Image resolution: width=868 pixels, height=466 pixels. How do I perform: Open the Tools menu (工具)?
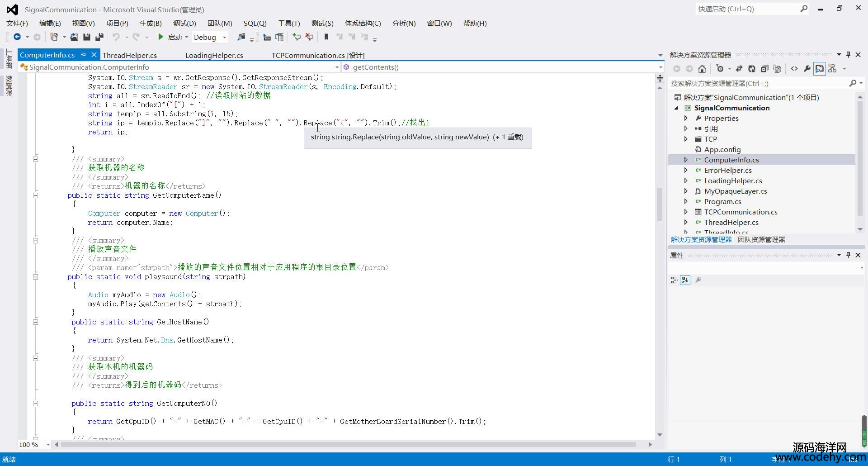pos(289,23)
